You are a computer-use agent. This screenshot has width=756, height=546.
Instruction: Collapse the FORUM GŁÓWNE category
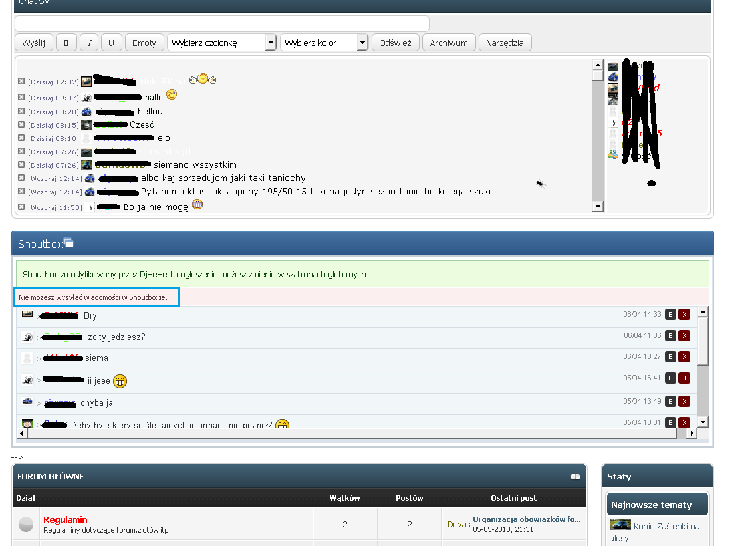[575, 477]
